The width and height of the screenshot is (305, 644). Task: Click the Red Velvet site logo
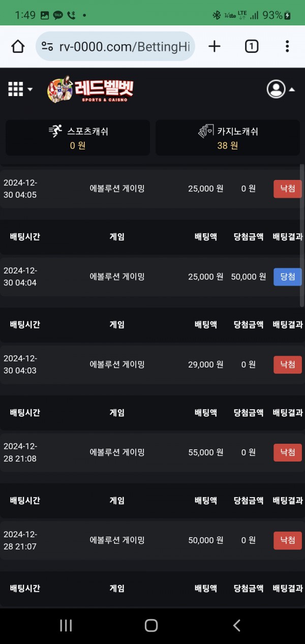pos(90,90)
